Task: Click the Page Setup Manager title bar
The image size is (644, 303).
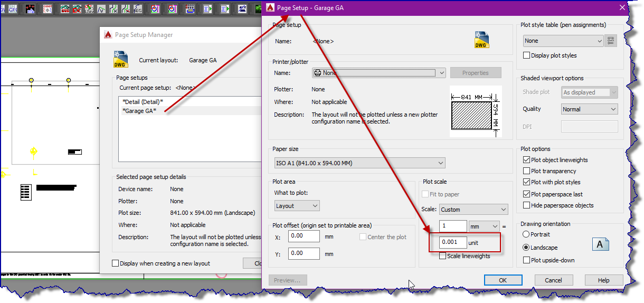Action: coord(181,35)
